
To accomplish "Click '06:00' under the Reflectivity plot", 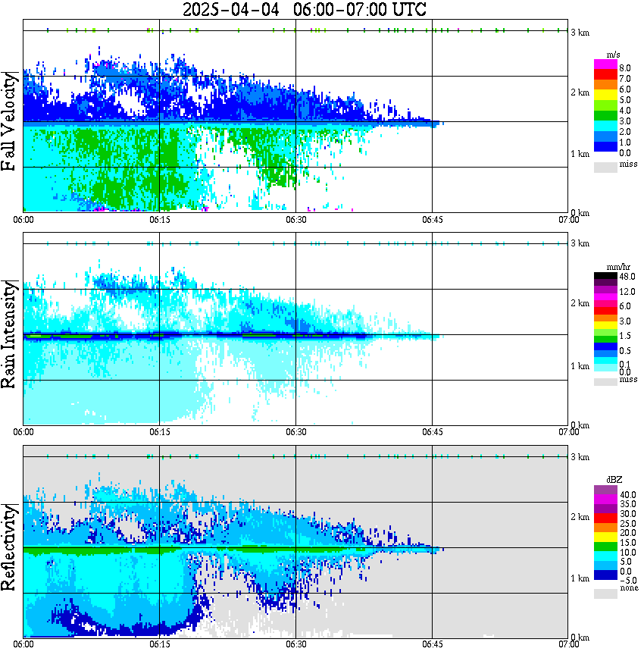I will point(23,644).
